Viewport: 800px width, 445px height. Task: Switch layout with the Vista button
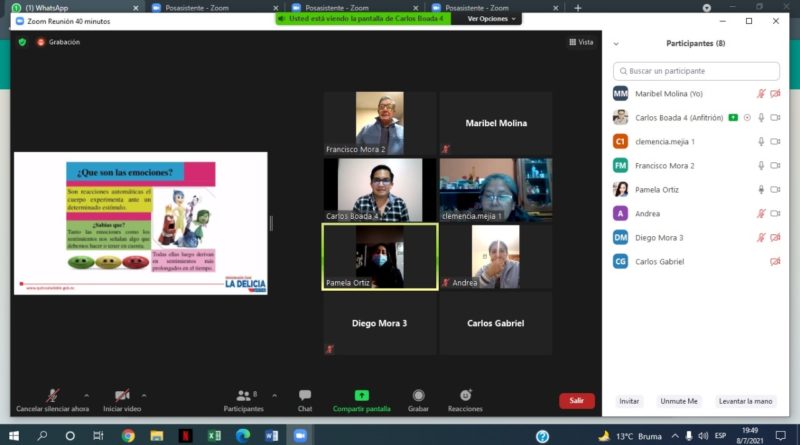point(581,42)
